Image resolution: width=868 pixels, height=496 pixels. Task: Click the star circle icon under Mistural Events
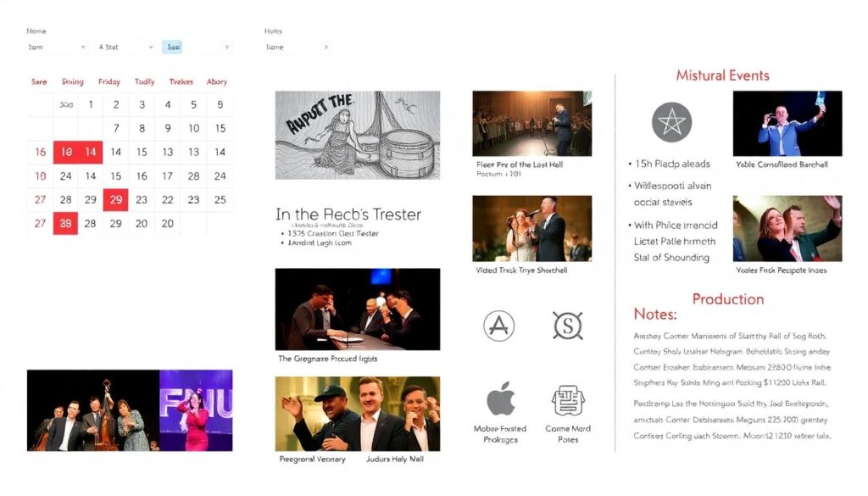pos(671,122)
